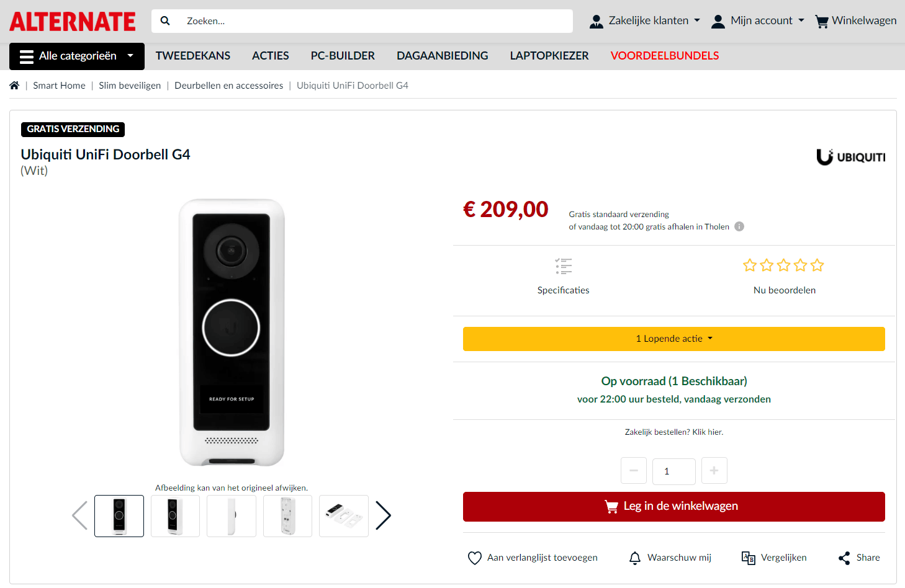Click the Share icon
Viewport: 905px width, 588px height.
click(844, 558)
